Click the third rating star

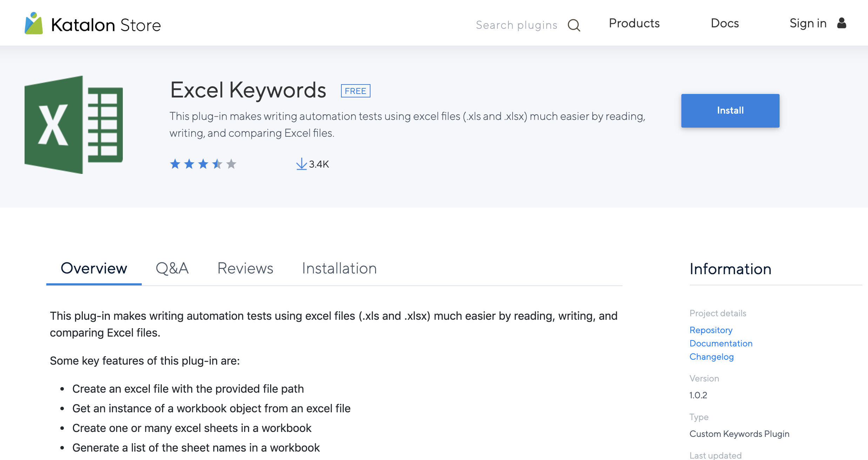coord(203,164)
